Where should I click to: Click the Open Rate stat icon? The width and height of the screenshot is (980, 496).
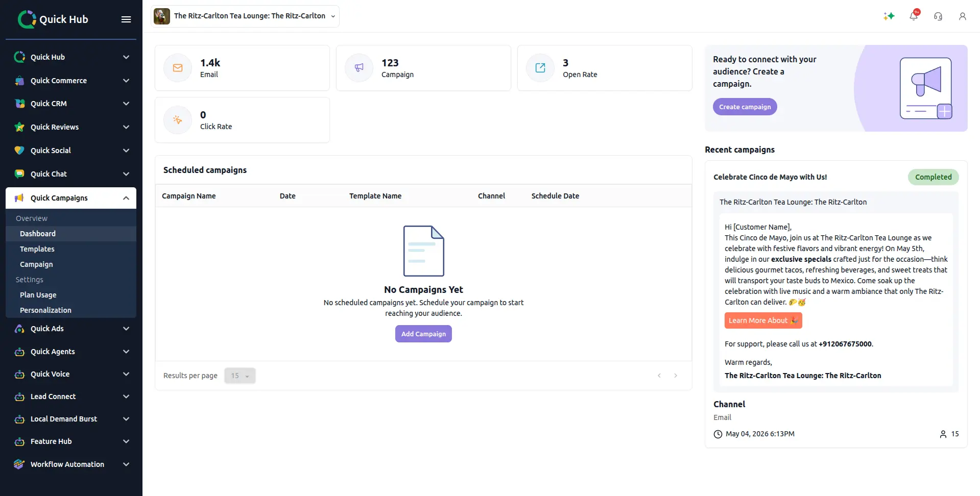[x=540, y=68]
